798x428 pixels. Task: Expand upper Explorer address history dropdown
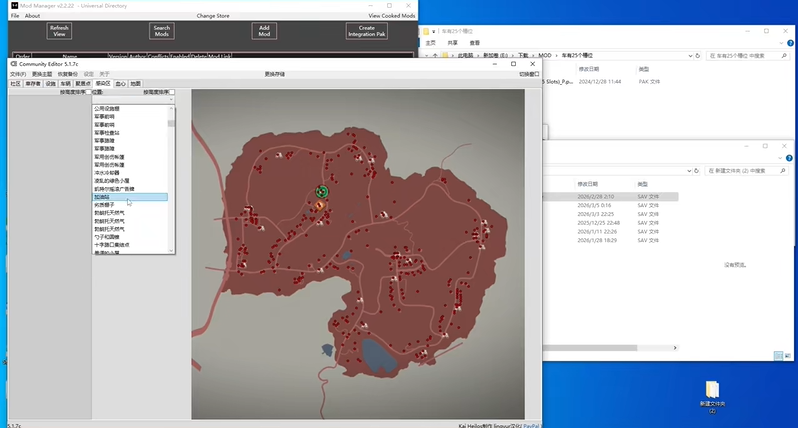click(x=690, y=55)
